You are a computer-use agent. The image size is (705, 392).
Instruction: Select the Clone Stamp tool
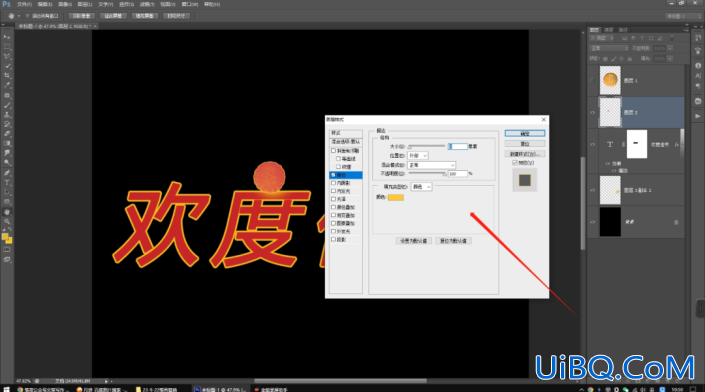coord(7,115)
